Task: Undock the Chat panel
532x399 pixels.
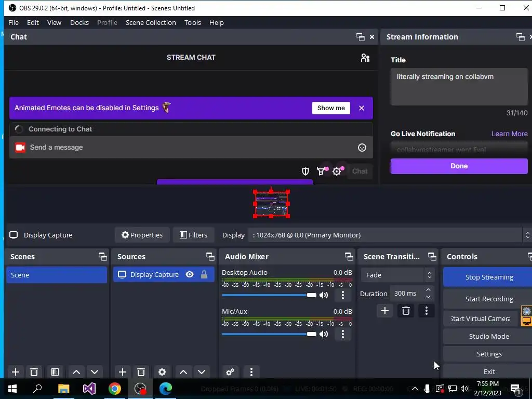Action: (x=361, y=37)
